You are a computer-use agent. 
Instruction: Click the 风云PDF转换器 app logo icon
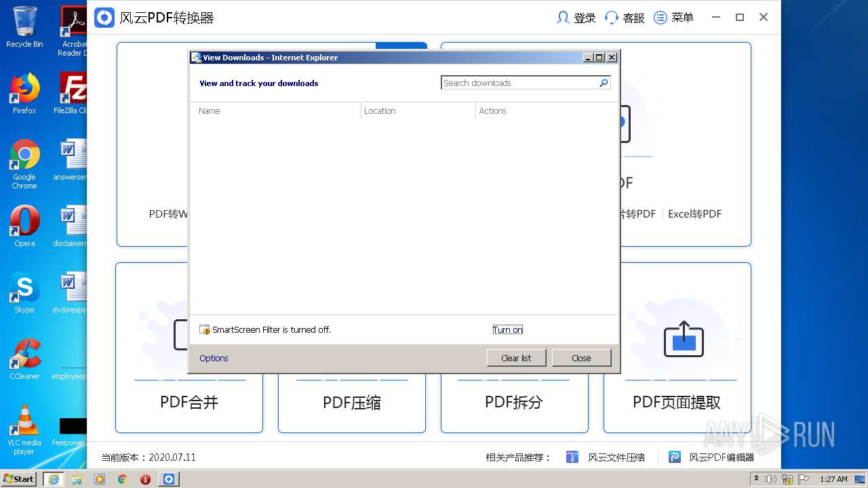coord(104,18)
